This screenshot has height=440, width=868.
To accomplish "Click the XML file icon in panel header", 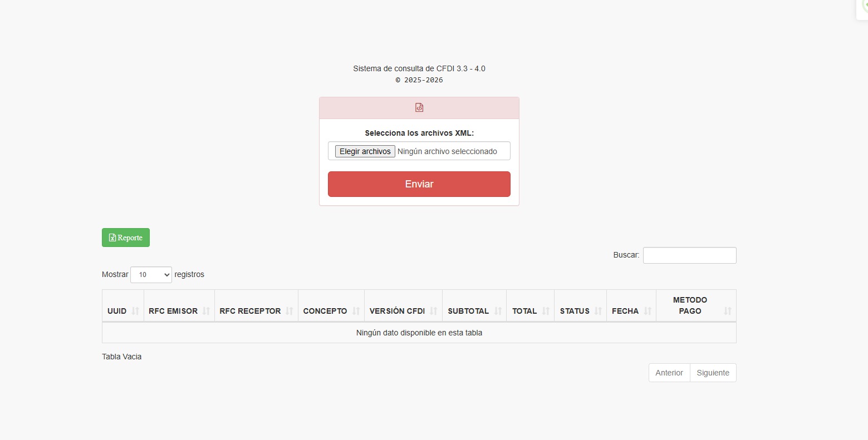I will (x=419, y=108).
